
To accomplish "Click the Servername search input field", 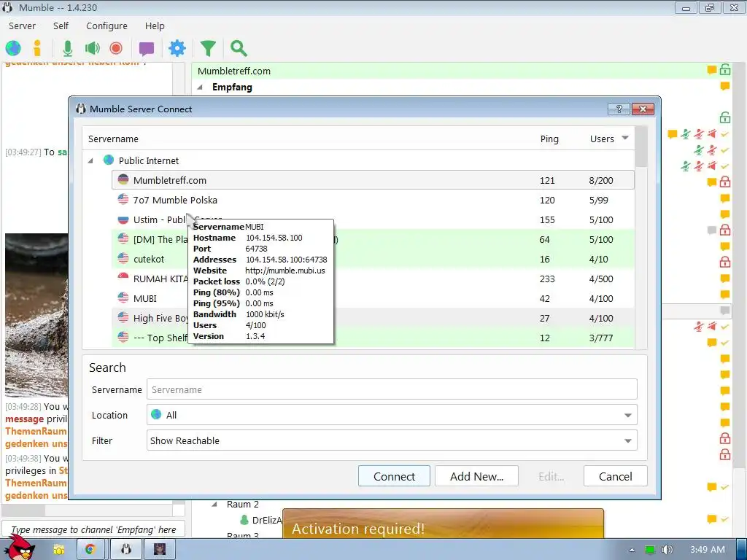I will tap(392, 389).
